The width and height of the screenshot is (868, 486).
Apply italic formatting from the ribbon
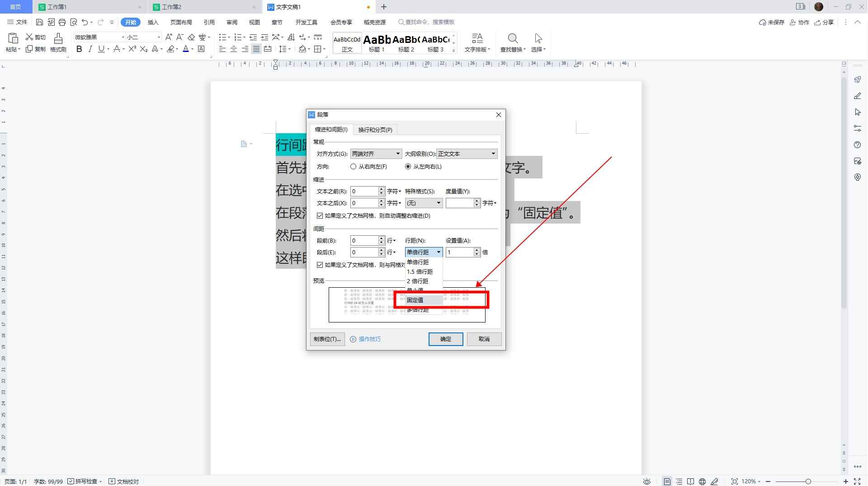90,49
